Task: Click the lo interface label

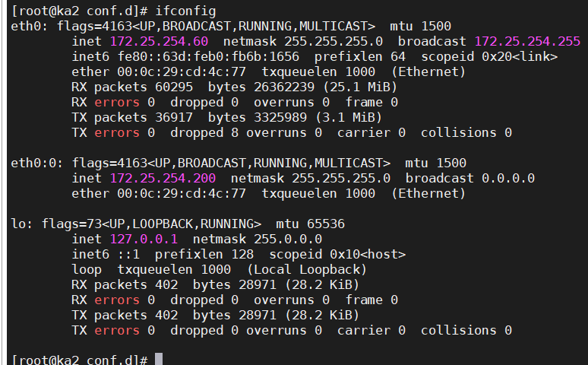Action: (18, 224)
